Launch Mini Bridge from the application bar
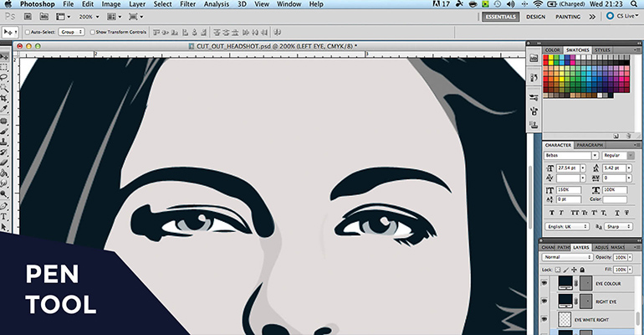Screen dimensions: 644x335 pos(43,17)
